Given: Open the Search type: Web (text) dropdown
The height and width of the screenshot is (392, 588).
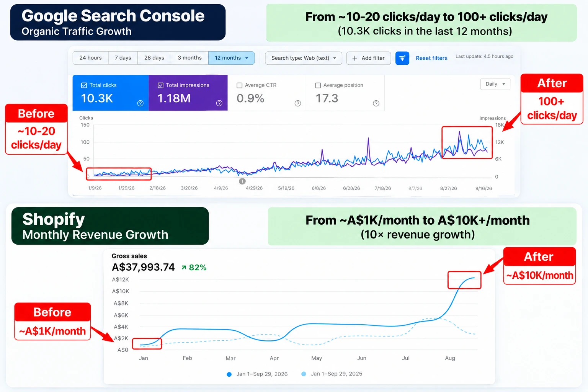Looking at the screenshot, I should 304,58.
